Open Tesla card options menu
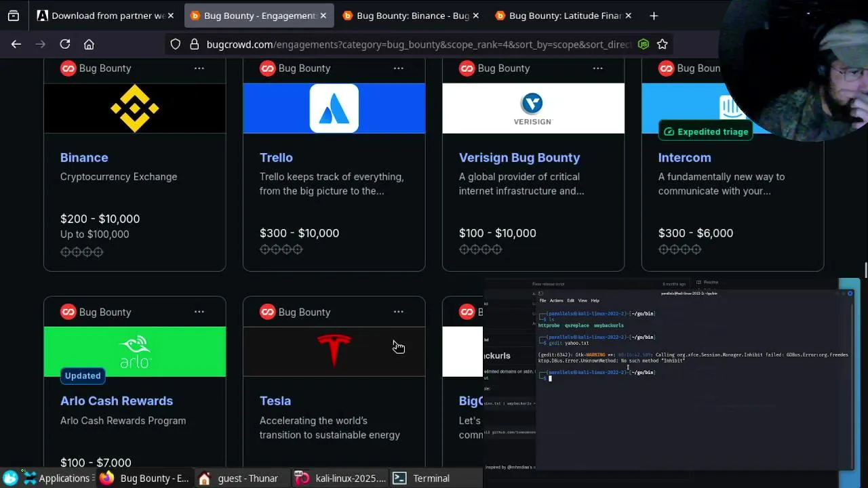This screenshot has width=868, height=488. tap(399, 312)
